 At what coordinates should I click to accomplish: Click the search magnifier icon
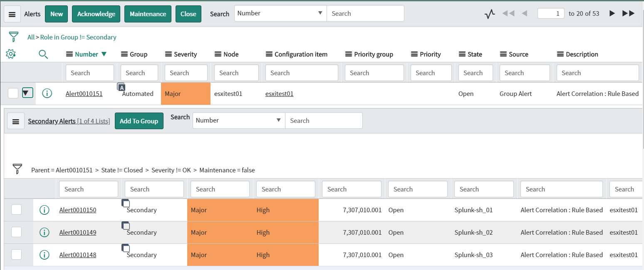(x=43, y=54)
